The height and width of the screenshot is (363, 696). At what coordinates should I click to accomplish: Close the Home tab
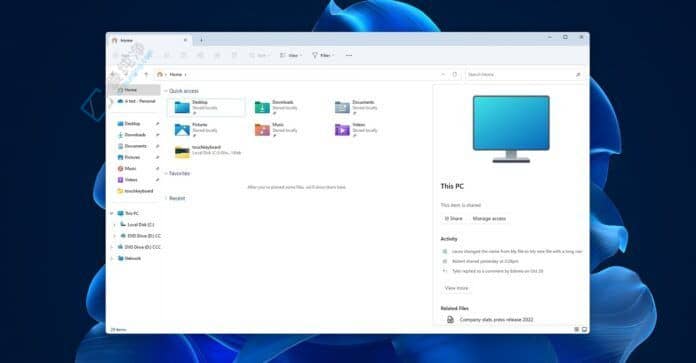186,40
